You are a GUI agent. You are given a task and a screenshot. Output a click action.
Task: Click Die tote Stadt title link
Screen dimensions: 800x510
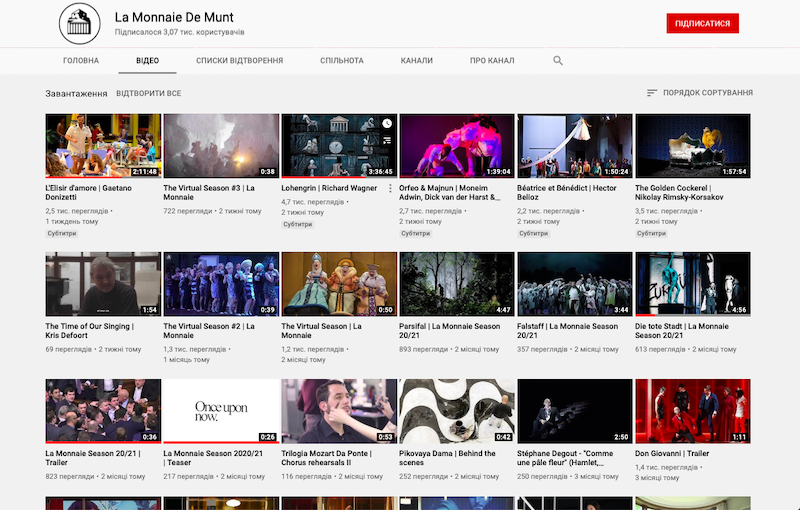click(x=682, y=331)
